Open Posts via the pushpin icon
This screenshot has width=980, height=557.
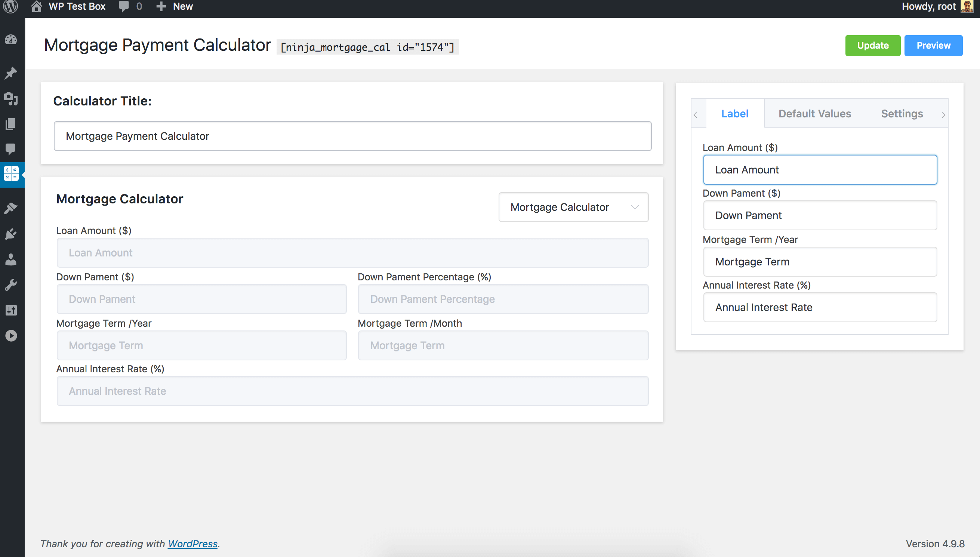[x=11, y=73]
